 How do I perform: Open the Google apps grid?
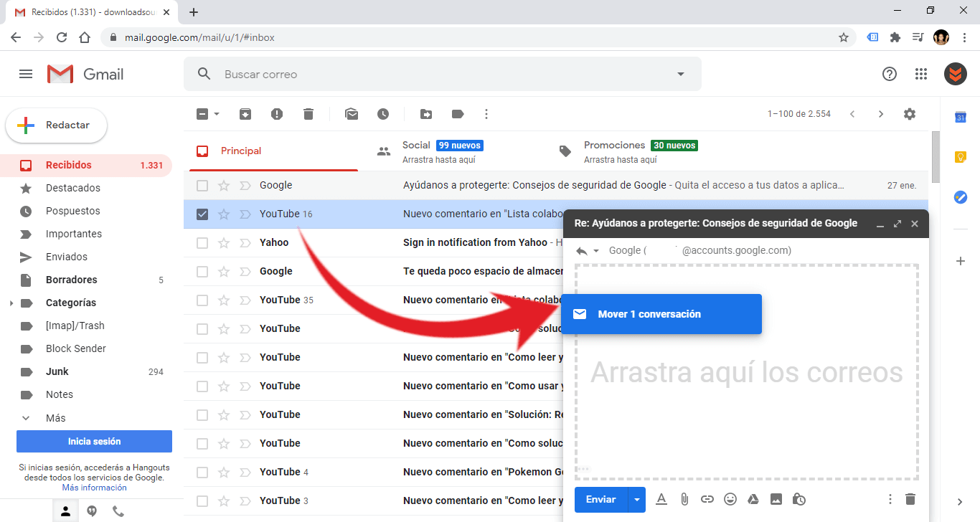[x=921, y=74]
